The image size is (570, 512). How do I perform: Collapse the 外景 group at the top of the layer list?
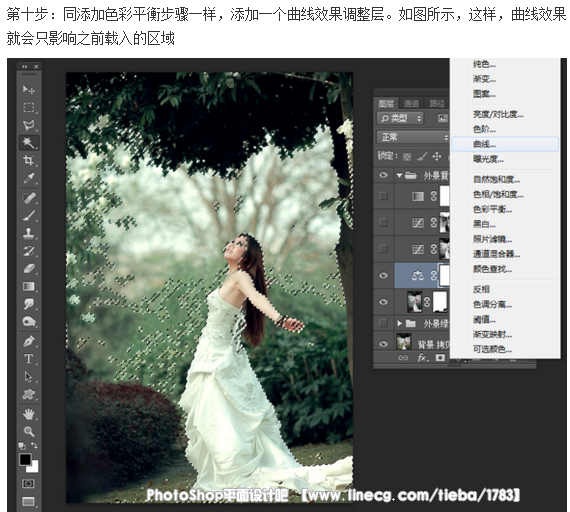coord(399,176)
